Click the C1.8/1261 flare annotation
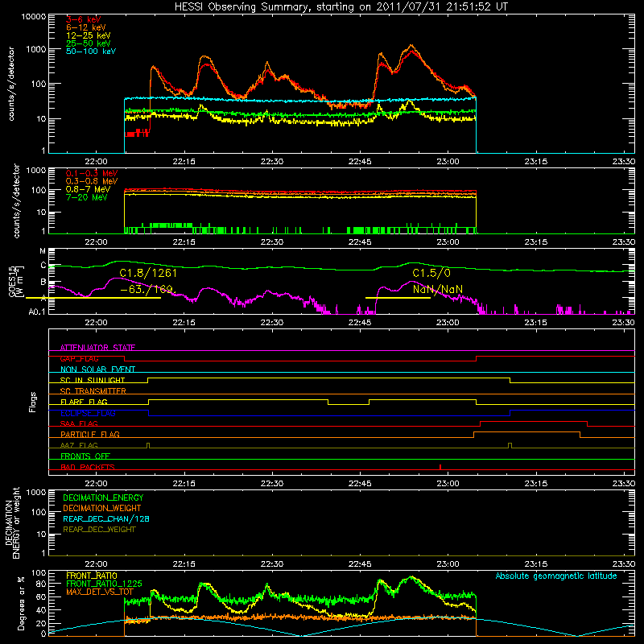This screenshot has width=644, height=644. point(148,273)
